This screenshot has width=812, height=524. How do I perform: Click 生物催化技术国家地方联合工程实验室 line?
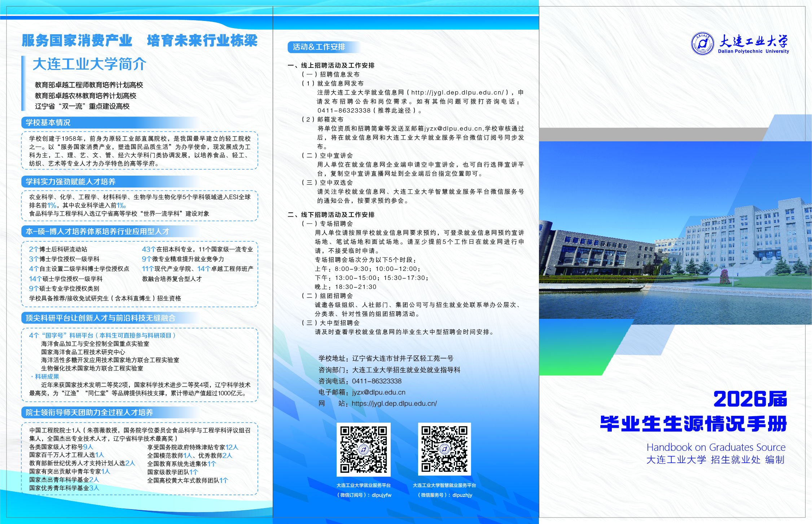[x=92, y=369]
